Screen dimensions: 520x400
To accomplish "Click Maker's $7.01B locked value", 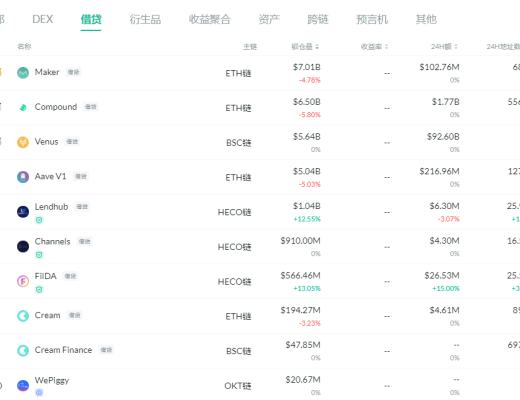I will click(307, 67).
